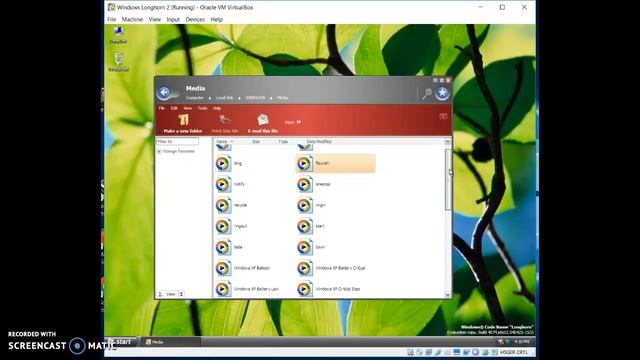Select the ringout sound file icon
640x360 pixels.
click(x=223, y=226)
